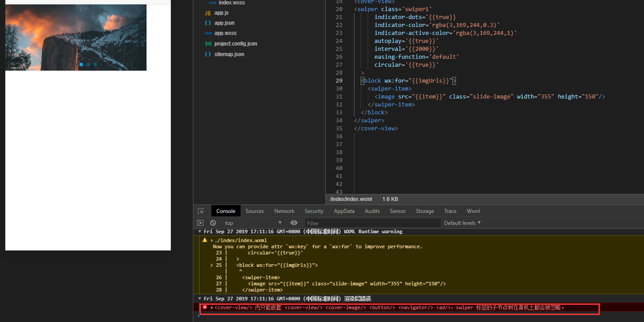
Task: Select the second swiper indicator dot
Action: (x=88, y=64)
